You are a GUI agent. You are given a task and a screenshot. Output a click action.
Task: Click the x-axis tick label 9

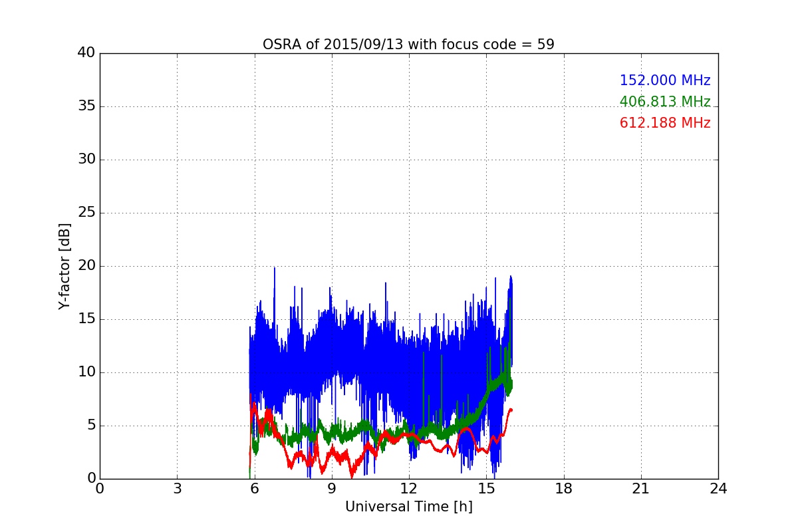[x=331, y=488]
